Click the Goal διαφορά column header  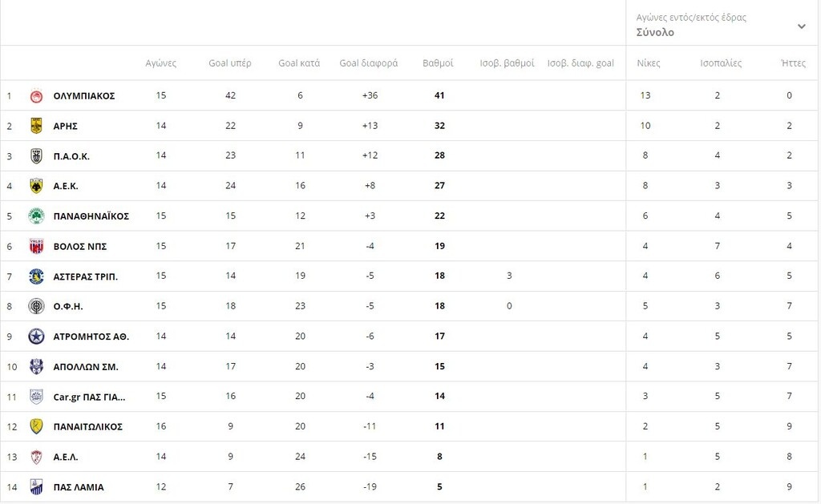point(369,63)
